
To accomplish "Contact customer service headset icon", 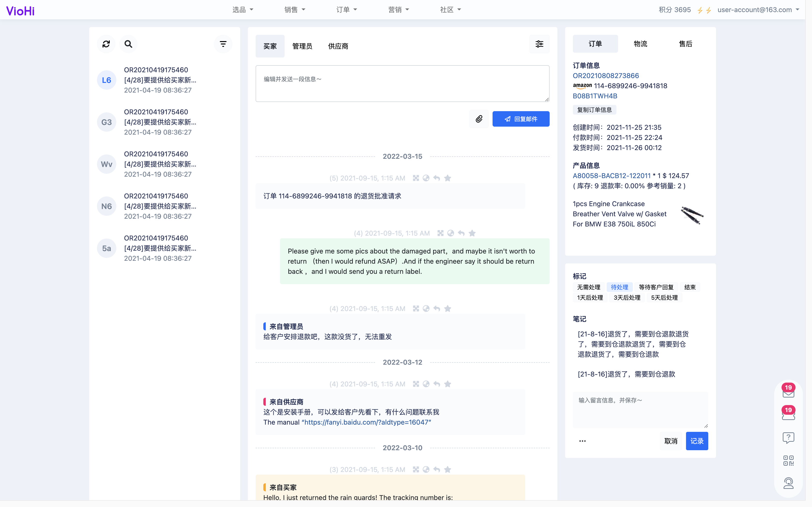I will click(788, 483).
